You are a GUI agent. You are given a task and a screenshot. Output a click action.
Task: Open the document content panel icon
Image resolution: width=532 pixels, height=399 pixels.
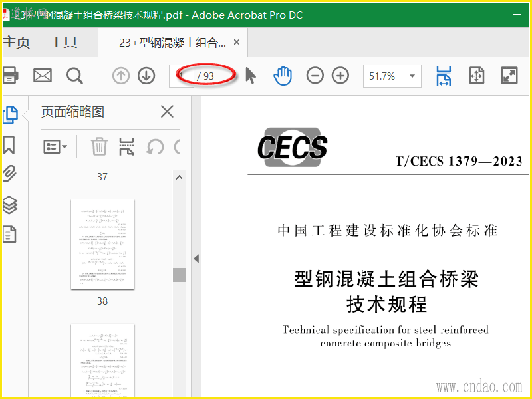point(9,234)
